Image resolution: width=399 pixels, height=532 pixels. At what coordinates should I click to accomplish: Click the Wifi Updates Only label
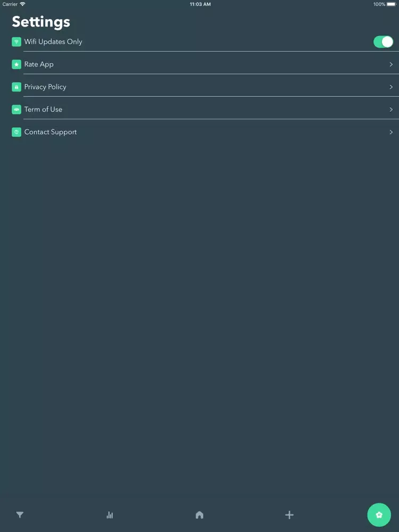point(53,41)
